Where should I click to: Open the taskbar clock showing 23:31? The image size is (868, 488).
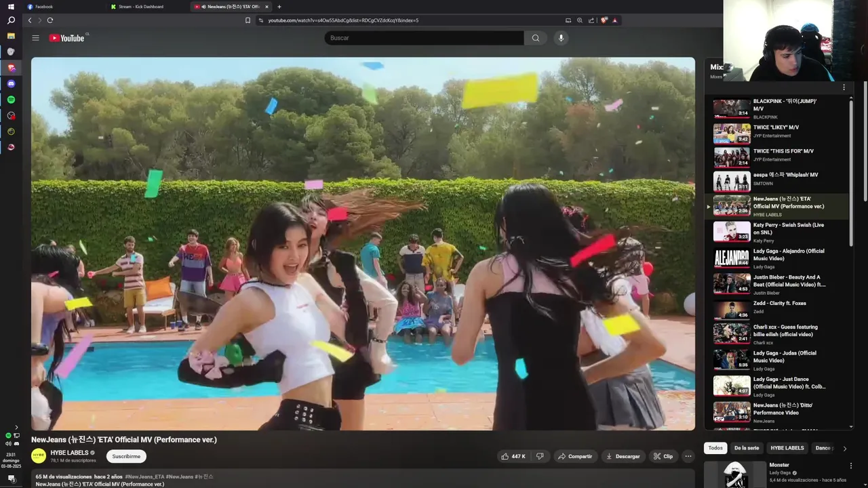pyautogui.click(x=11, y=460)
